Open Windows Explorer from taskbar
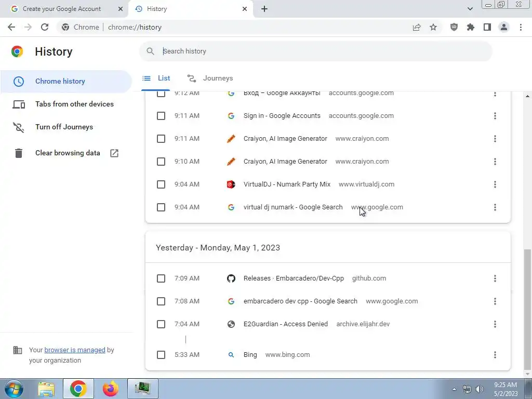 pyautogui.click(x=46, y=389)
